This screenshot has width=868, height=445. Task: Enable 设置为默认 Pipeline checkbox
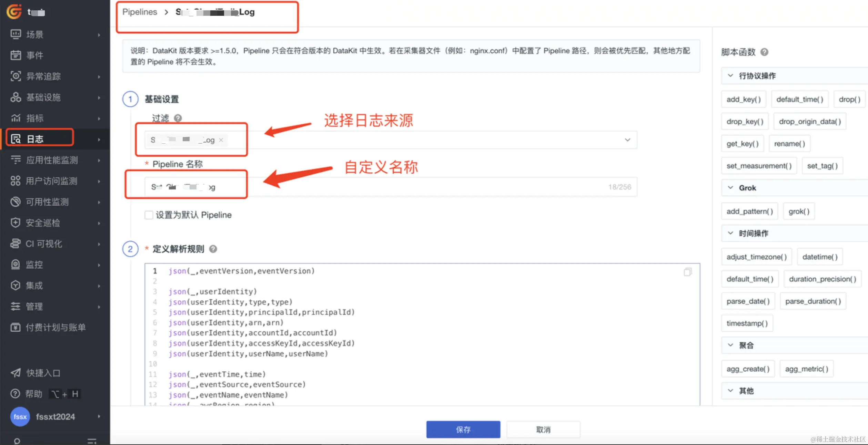pos(149,215)
